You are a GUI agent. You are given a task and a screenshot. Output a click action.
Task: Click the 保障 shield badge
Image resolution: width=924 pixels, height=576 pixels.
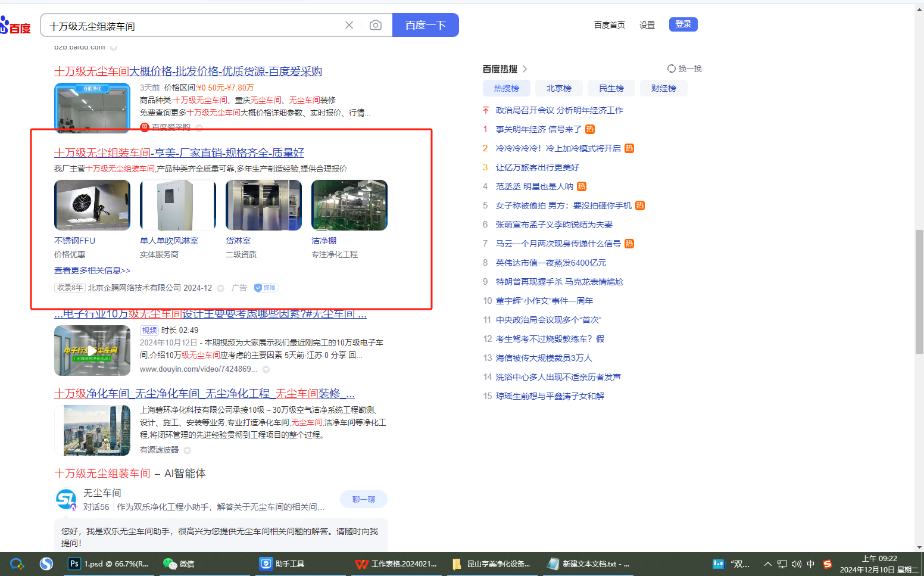(x=266, y=288)
